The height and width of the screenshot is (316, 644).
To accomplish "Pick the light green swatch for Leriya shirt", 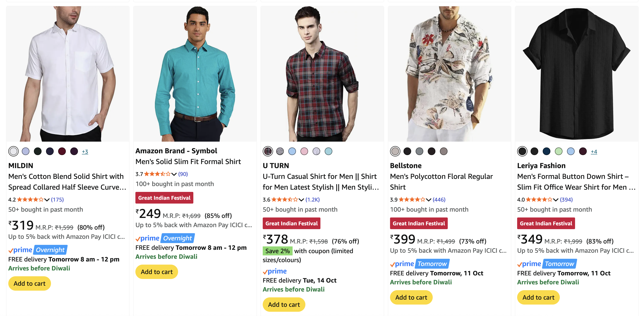I will 558,151.
